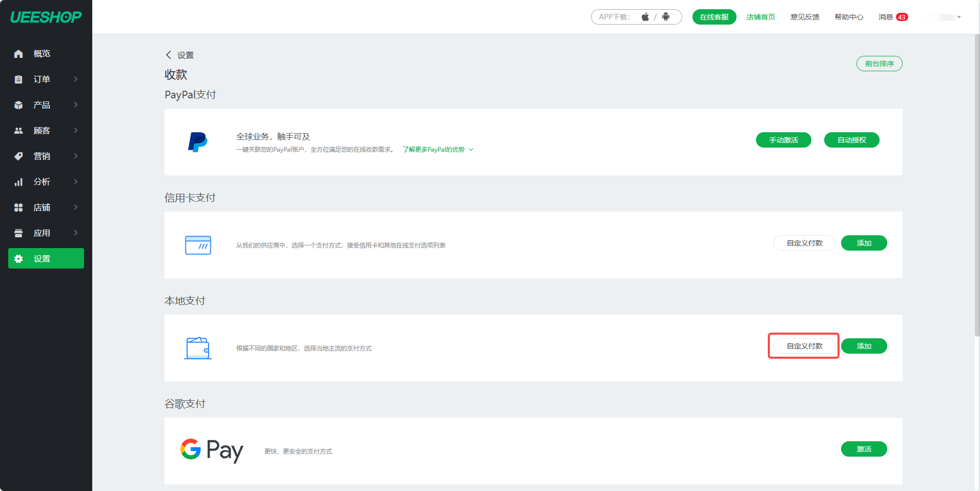Open the 43 unread messages badge

tap(902, 17)
